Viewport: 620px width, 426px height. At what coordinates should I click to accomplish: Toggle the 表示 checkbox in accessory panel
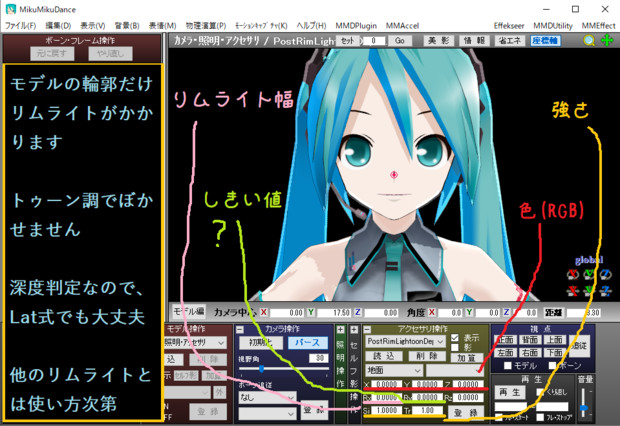tap(455, 338)
